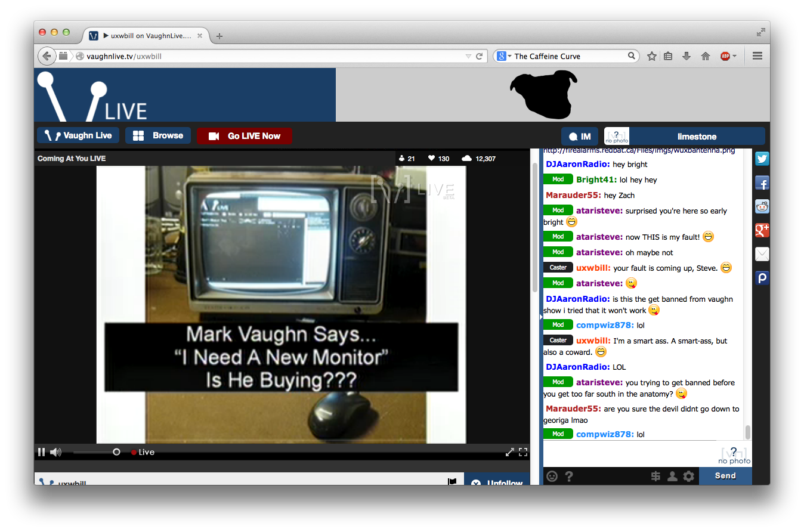Click atoristeve's name beside 'oh maybe not'
The width and height of the screenshot is (804, 532).
coord(599,252)
